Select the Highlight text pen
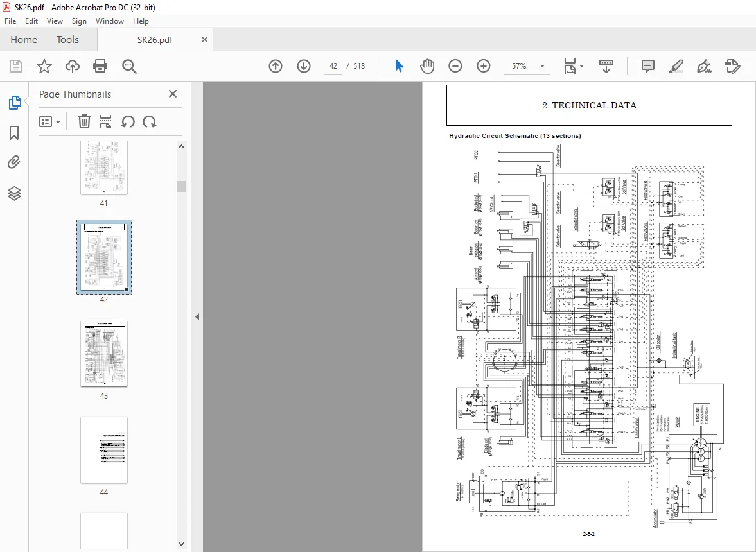The height and width of the screenshot is (552, 756). 676,66
